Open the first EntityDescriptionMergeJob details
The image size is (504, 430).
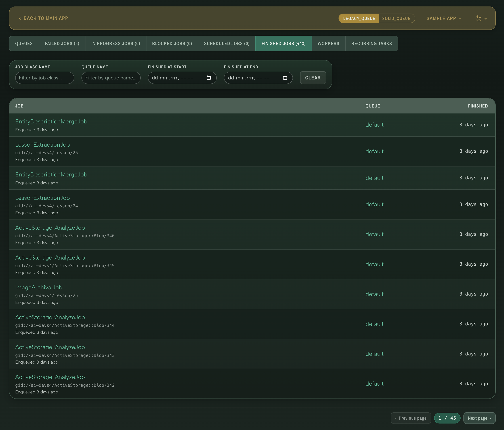[51, 121]
